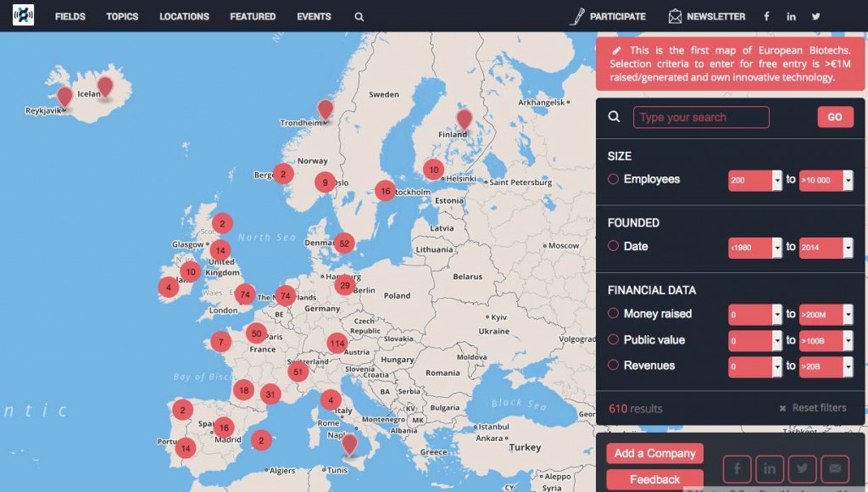Image resolution: width=868 pixels, height=492 pixels.
Task: Open the Money raised maximum dropdown showing >200M
Action: click(826, 314)
